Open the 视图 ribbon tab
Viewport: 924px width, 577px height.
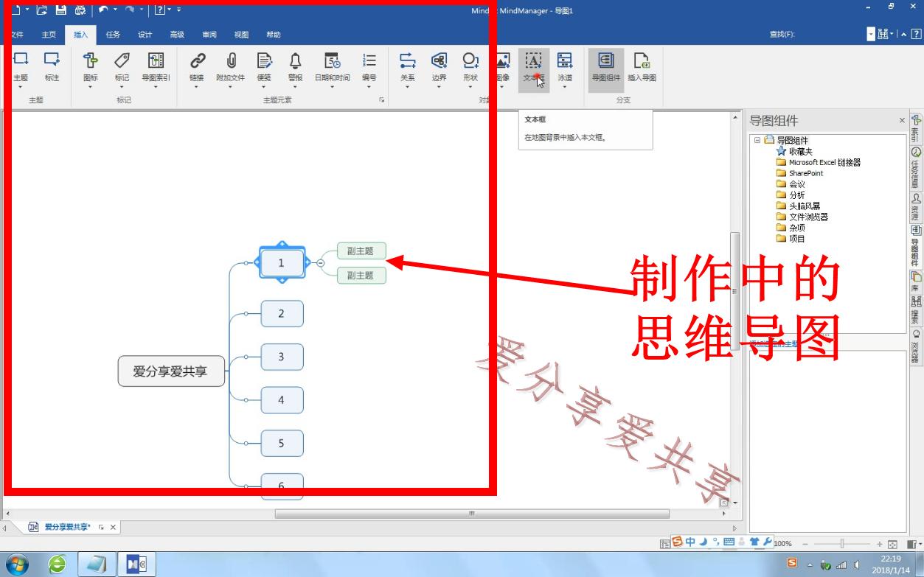(241, 34)
